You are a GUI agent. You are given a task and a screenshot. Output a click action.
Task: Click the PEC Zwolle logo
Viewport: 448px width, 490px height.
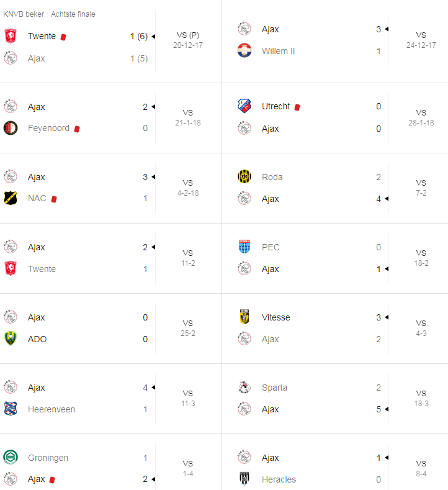244,247
